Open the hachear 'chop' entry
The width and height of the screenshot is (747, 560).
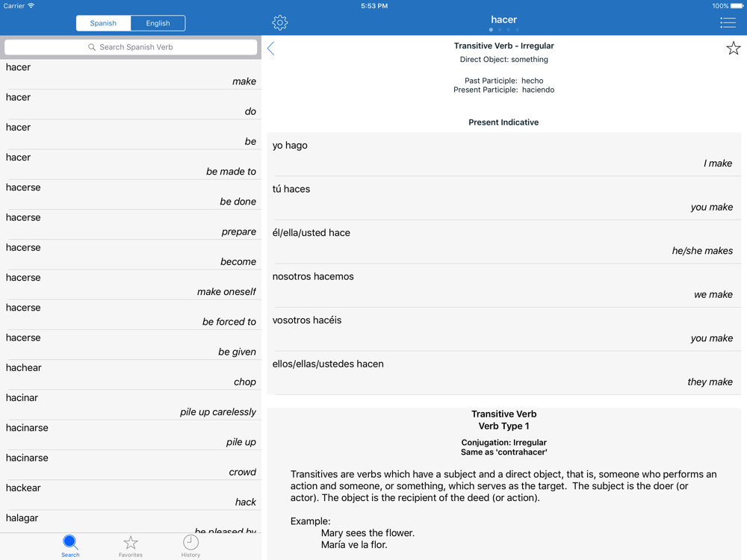pyautogui.click(x=131, y=375)
